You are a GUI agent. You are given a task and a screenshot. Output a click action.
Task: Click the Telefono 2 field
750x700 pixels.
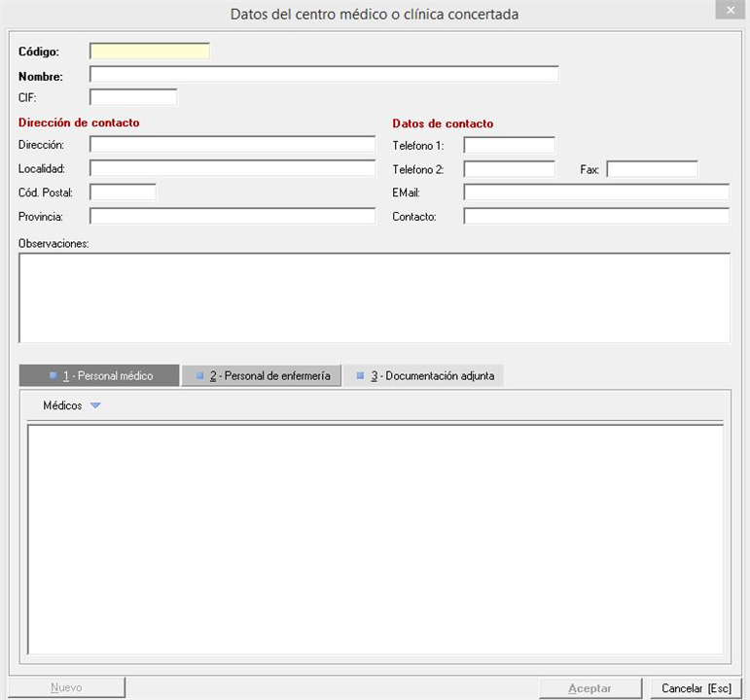(x=509, y=169)
